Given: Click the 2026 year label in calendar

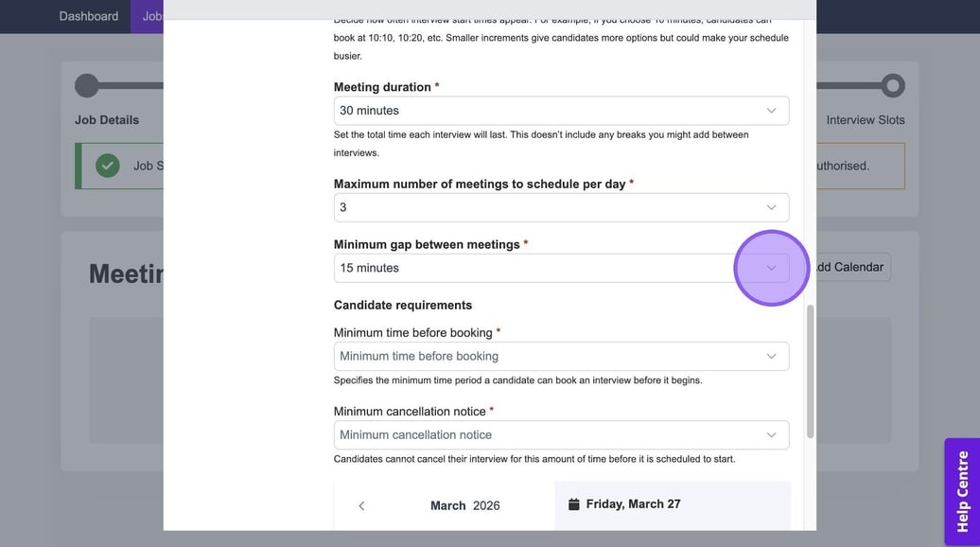Looking at the screenshot, I should pos(486,506).
